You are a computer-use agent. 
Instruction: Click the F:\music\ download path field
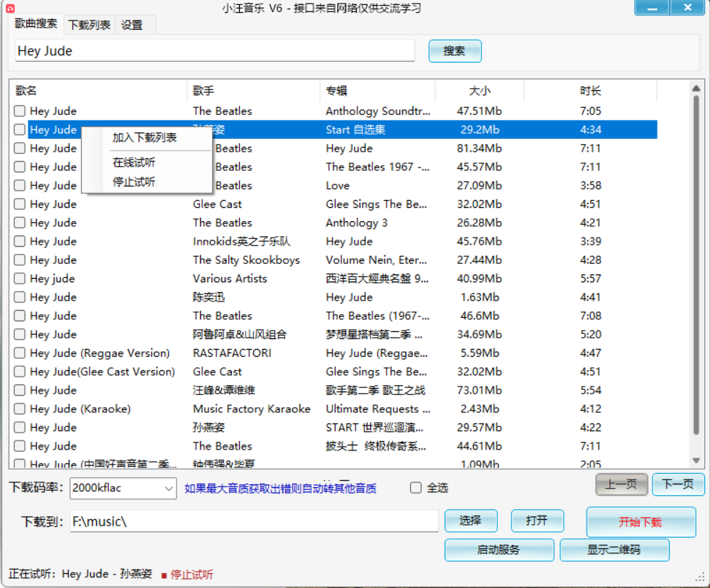pyautogui.click(x=254, y=521)
